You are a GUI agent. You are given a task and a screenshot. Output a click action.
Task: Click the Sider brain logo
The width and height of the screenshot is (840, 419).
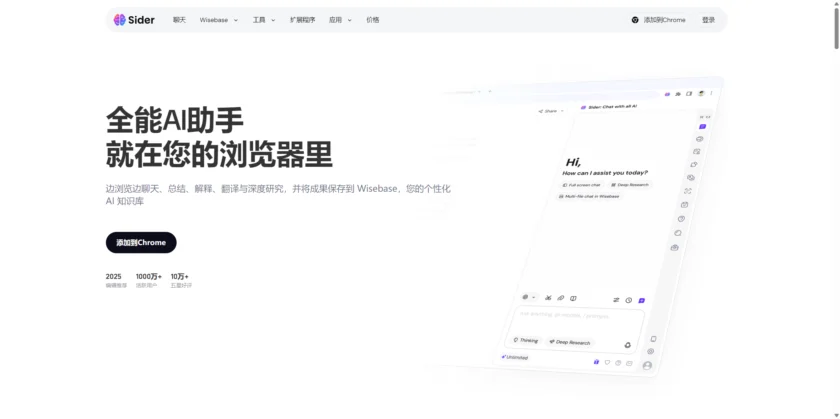[119, 20]
